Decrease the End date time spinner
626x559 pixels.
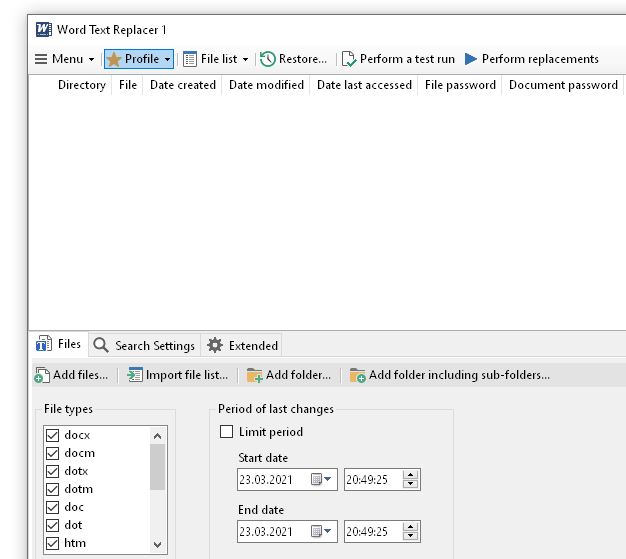[410, 536]
